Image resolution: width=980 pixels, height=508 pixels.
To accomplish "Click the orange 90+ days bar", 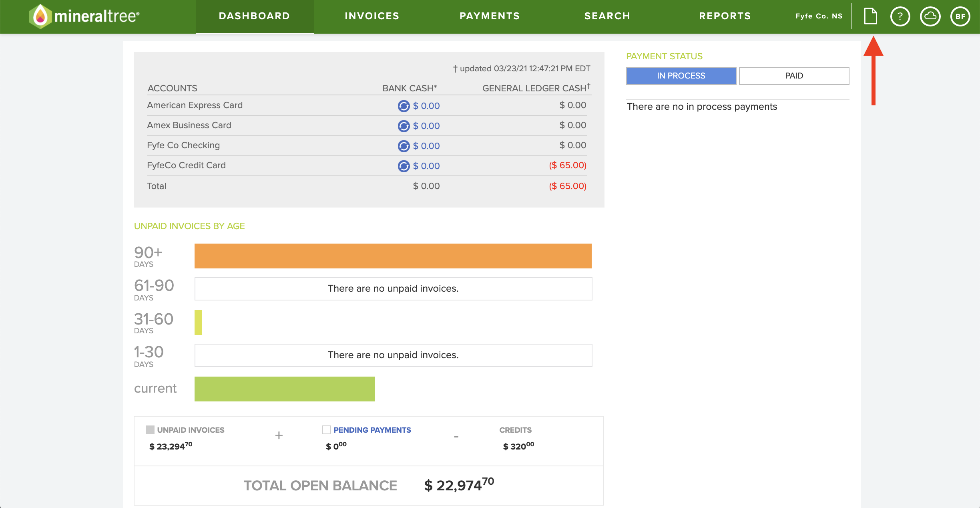I will tap(393, 256).
